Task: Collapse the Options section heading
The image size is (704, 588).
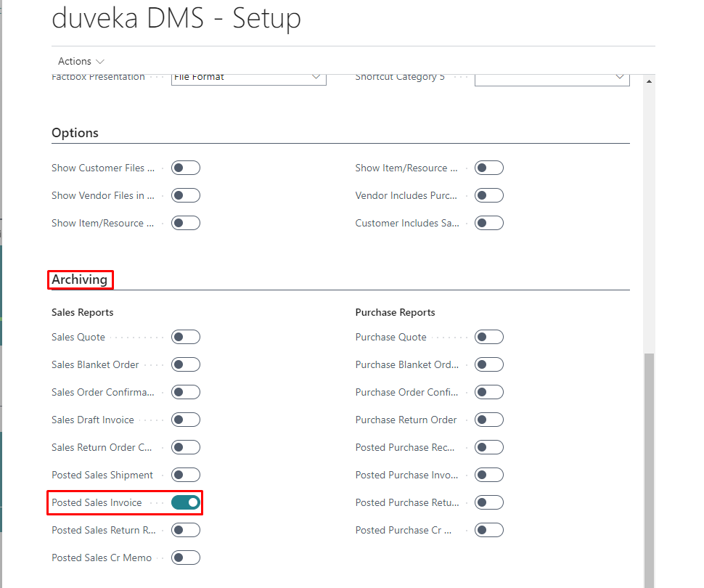Action: pyautogui.click(x=75, y=133)
